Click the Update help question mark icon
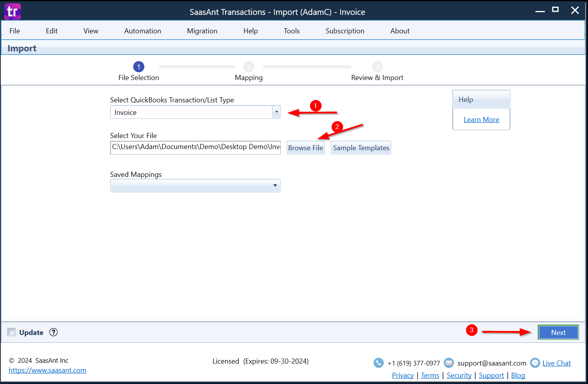The height and width of the screenshot is (384, 588). tap(54, 332)
